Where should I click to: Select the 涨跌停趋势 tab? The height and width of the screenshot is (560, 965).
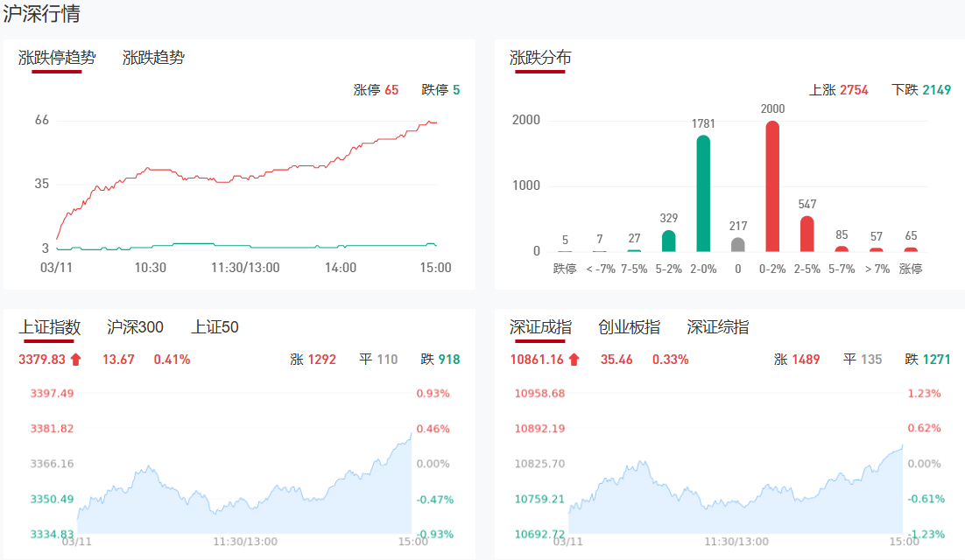57,58
